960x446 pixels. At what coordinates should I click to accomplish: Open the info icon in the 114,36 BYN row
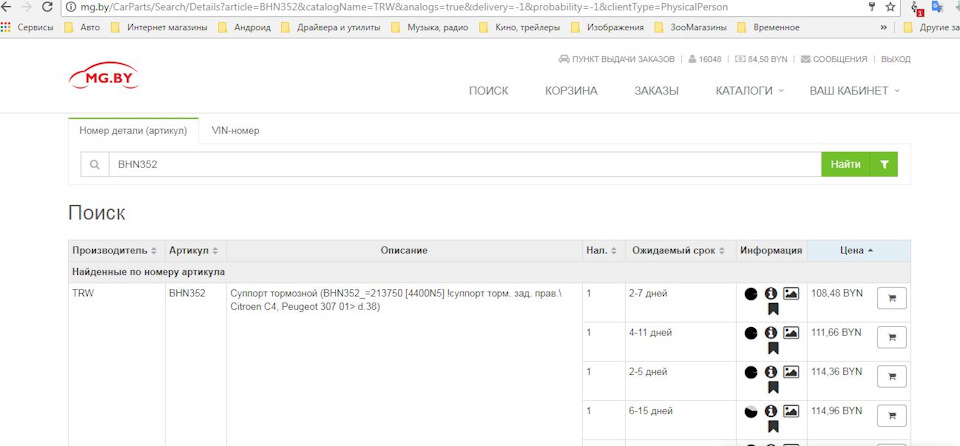pos(771,372)
